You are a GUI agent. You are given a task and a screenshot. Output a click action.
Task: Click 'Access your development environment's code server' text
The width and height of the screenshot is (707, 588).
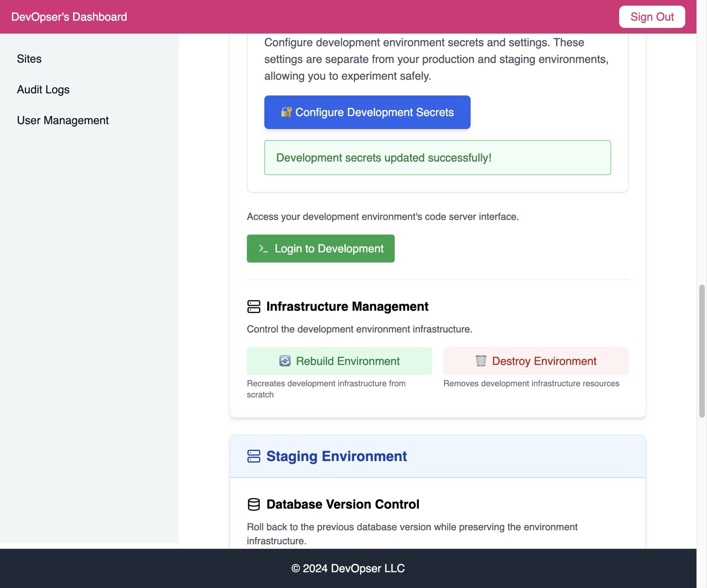[383, 216]
